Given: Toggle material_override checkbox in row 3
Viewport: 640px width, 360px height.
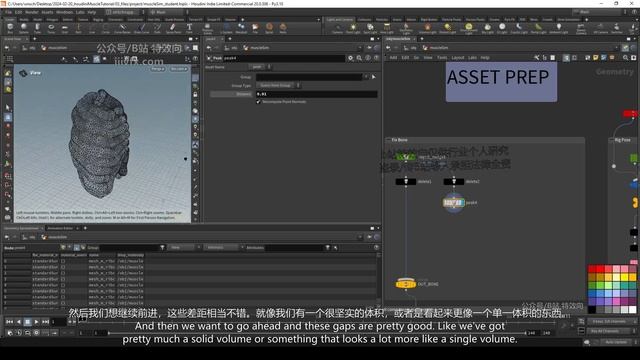Looking at the screenshot, I should coord(63,279).
